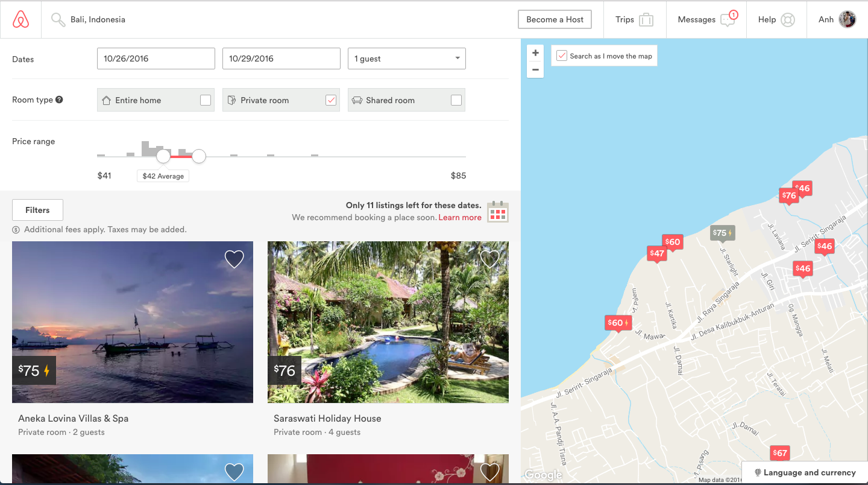The height and width of the screenshot is (485, 868).
Task: Open Saraswati Holiday House title
Action: pos(327,418)
